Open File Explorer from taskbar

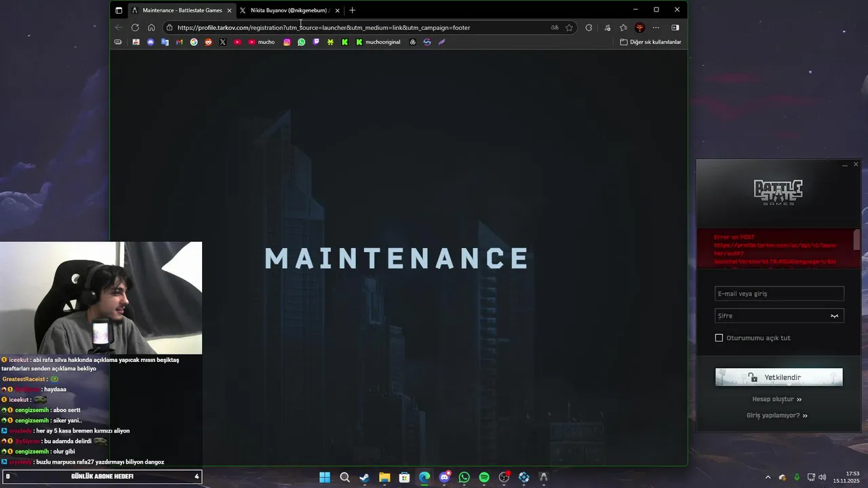coord(384,477)
